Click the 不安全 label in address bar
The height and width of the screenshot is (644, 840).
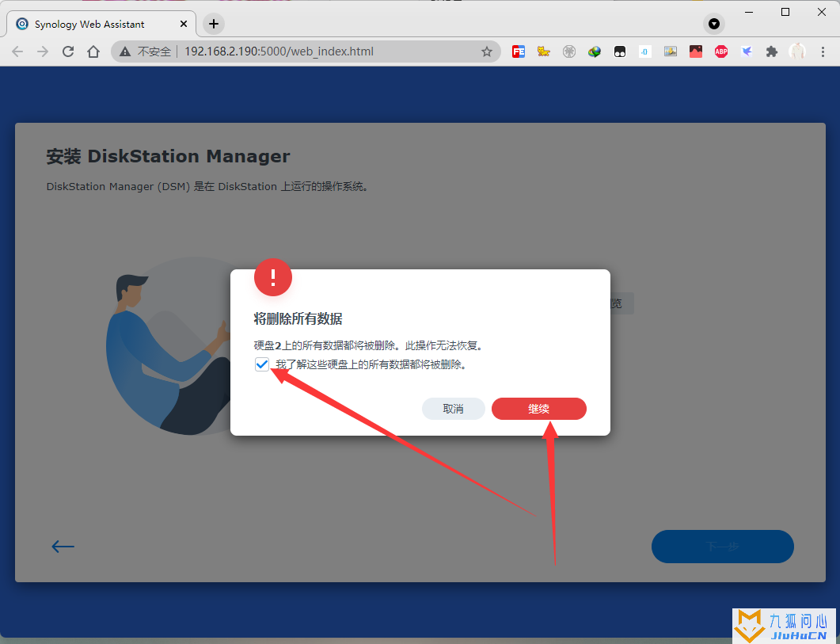click(x=154, y=51)
